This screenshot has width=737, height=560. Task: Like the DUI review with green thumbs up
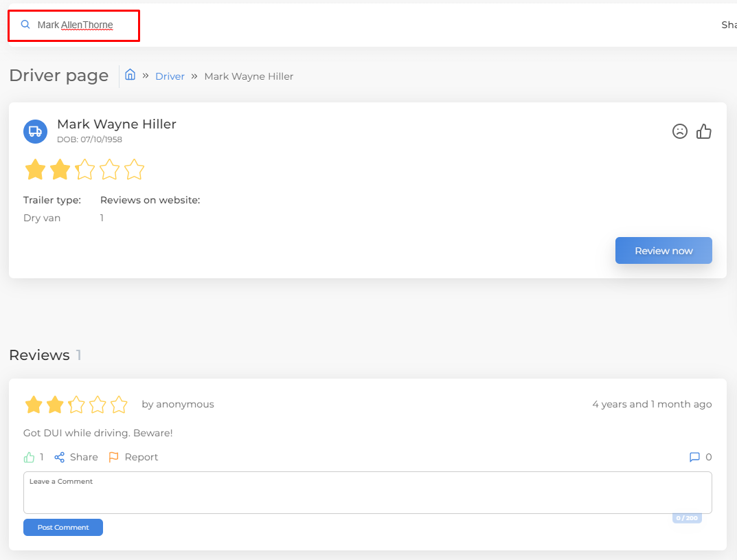pos(29,457)
